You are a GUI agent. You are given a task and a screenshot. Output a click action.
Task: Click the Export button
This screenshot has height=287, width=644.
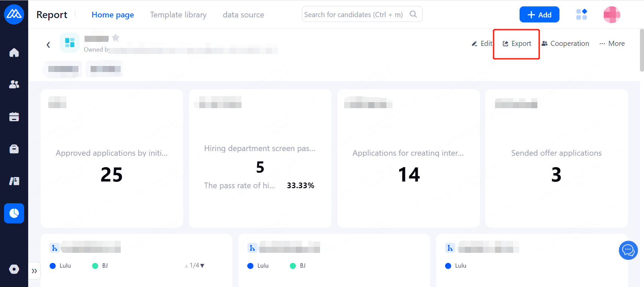click(x=517, y=44)
